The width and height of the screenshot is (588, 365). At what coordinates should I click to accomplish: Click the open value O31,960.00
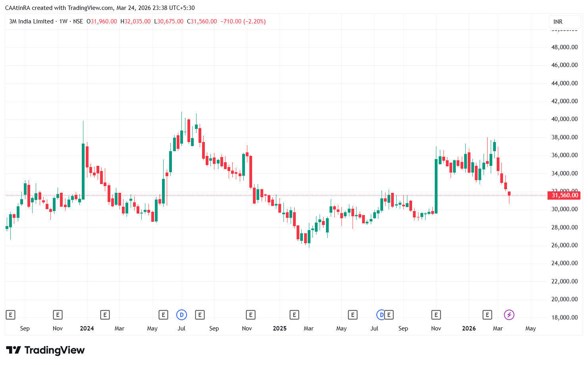(102, 21)
